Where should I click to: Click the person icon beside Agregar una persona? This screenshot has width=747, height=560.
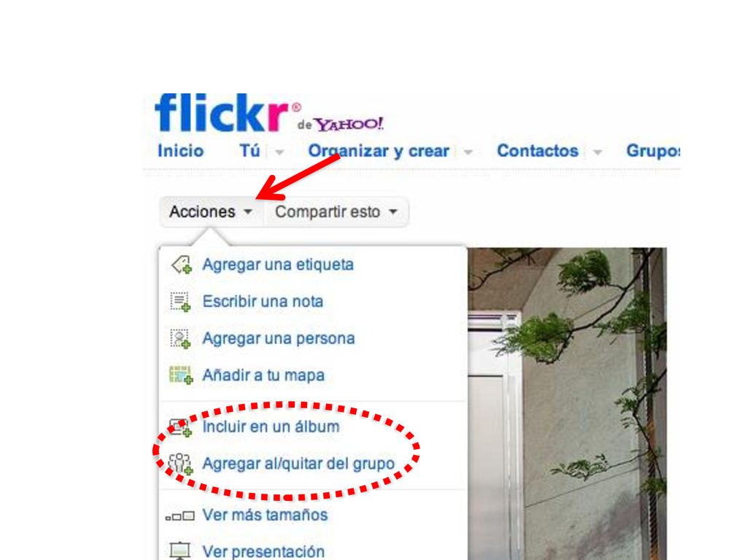coord(181,338)
